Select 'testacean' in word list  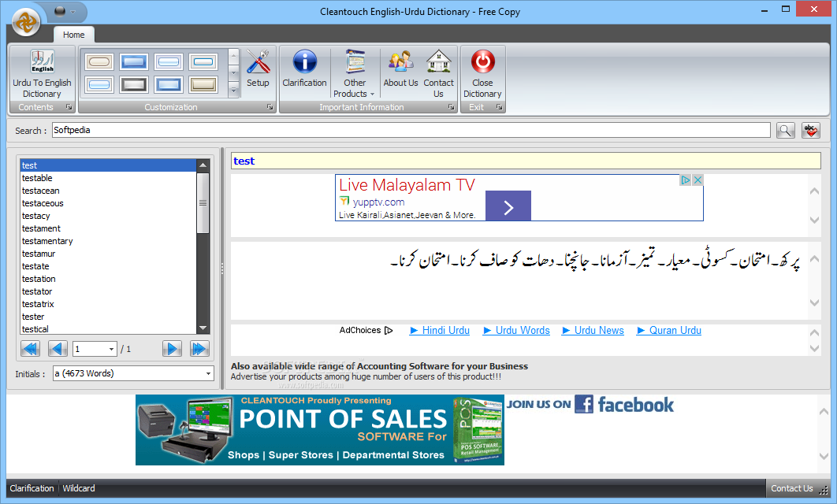108,191
